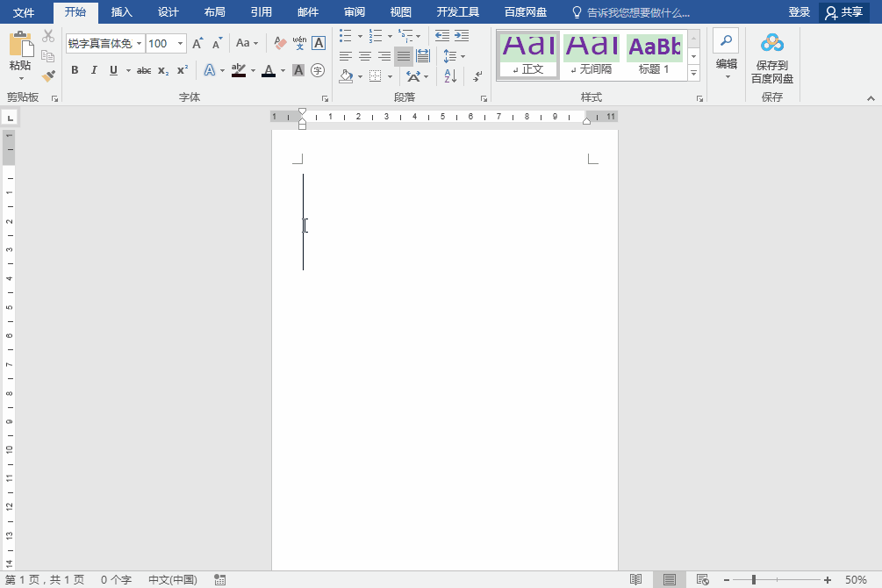Toggle Italic formatting
This screenshot has width=882, height=588.
[94, 70]
